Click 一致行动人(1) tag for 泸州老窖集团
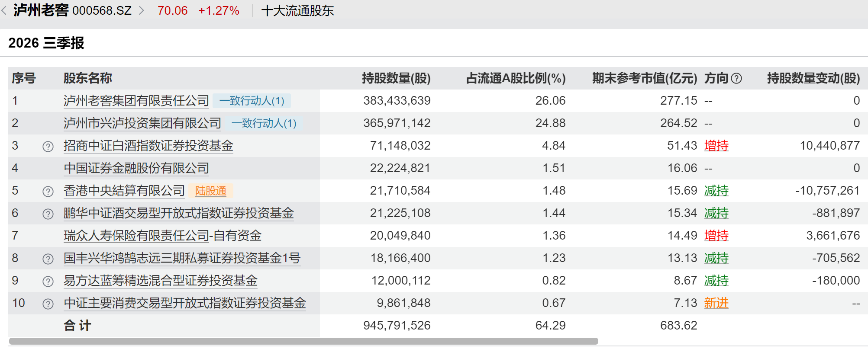This screenshot has width=868, height=352. tap(252, 101)
